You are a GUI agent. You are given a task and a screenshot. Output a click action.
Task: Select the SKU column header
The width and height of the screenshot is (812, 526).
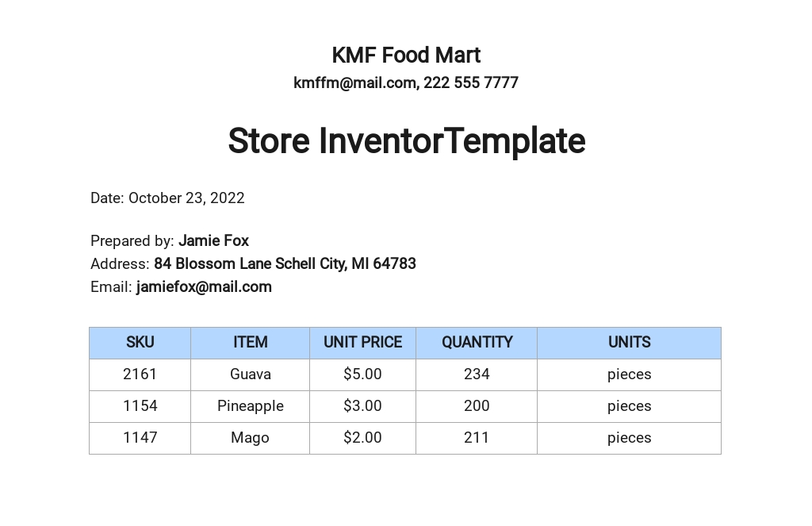point(140,343)
